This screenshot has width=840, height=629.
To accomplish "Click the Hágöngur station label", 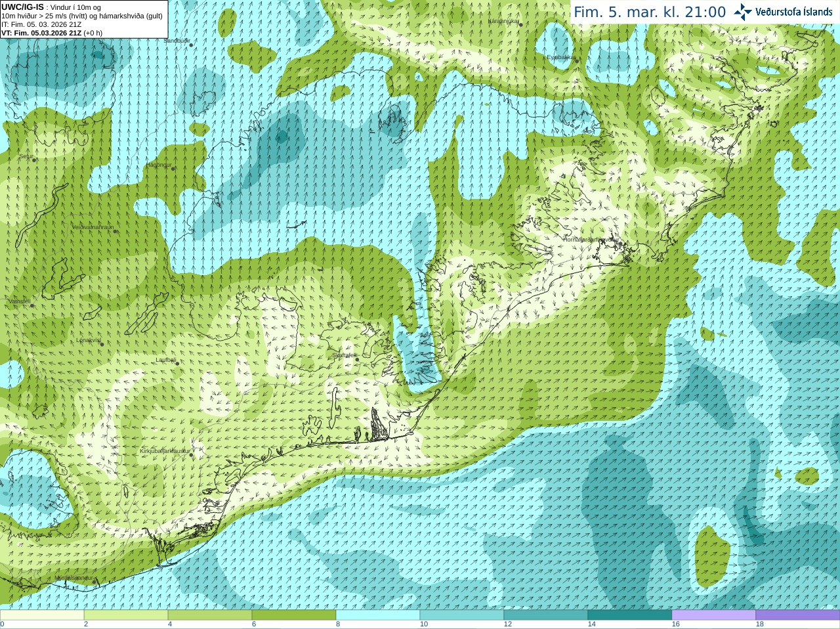I will [159, 165].
